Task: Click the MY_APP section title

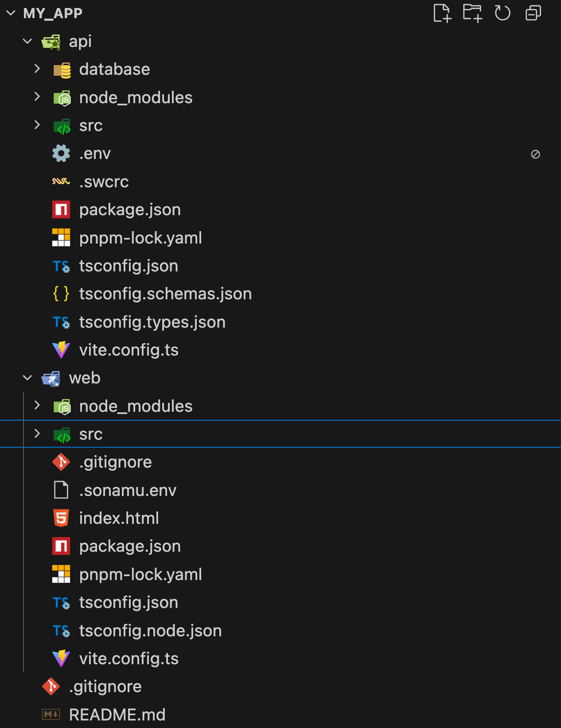Action: tap(53, 13)
